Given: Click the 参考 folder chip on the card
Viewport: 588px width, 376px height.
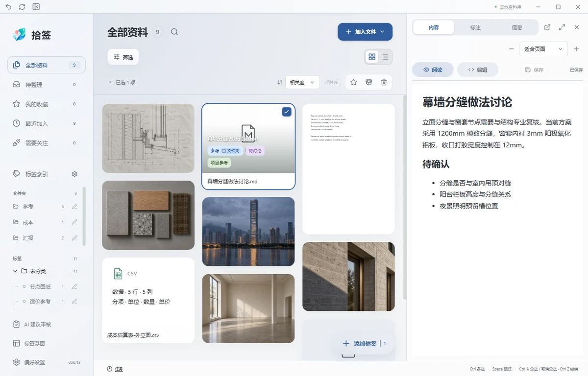Looking at the screenshot, I should (x=226, y=151).
